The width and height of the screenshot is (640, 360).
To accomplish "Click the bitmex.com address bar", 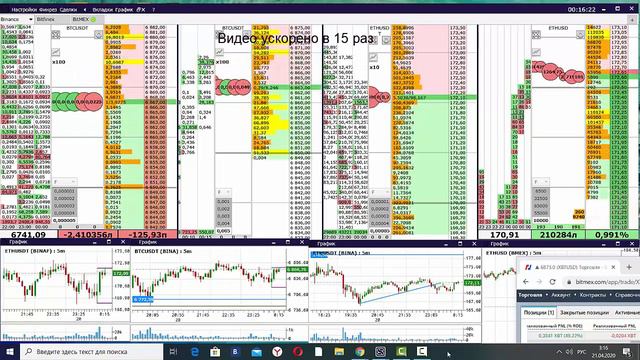I will coord(602,282).
